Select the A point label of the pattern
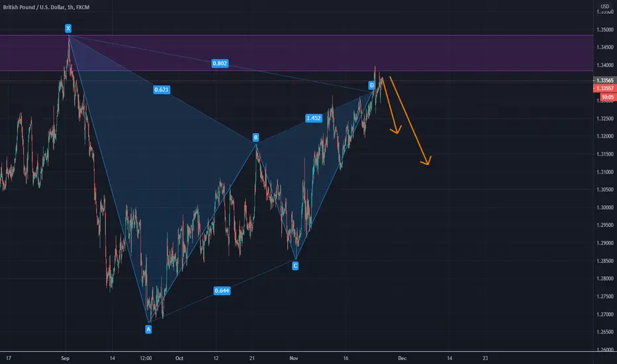Viewport: 617px width, 364px height. (148, 329)
